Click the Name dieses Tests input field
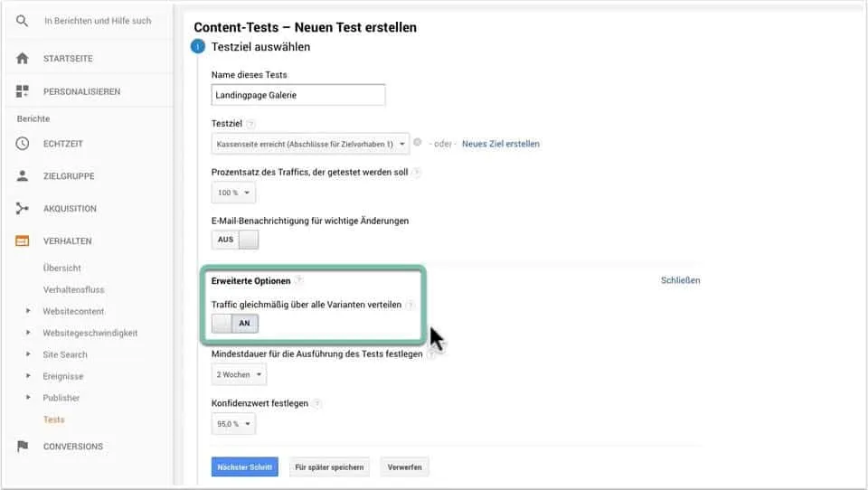The width and height of the screenshot is (868, 490). (298, 95)
